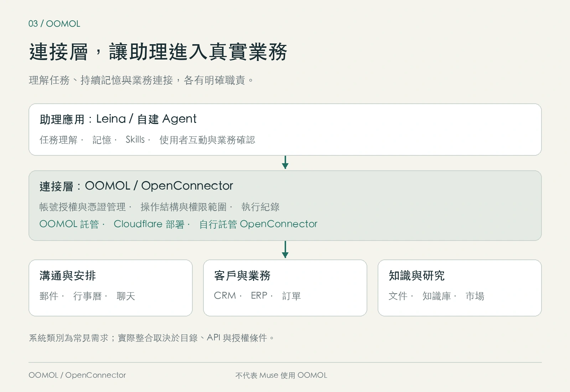This screenshot has width=570, height=392.
Task: Click 記憶 in the assistant card
Action: tap(102, 140)
